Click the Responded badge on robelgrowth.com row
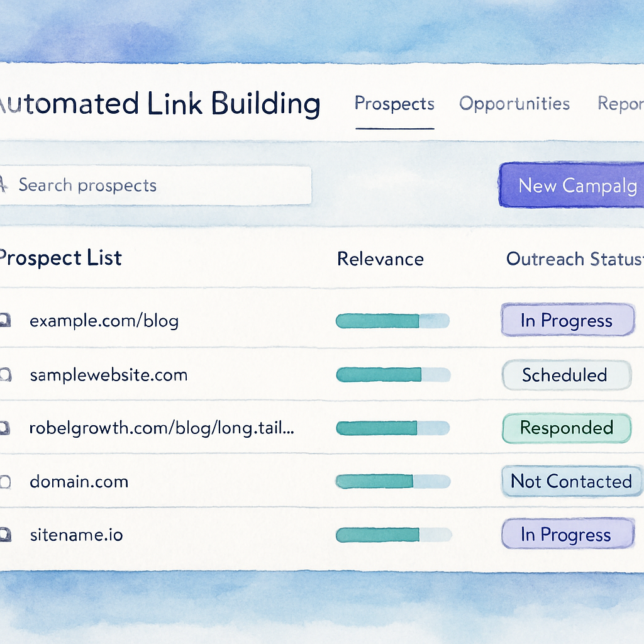Viewport: 644px width, 644px height. click(567, 428)
